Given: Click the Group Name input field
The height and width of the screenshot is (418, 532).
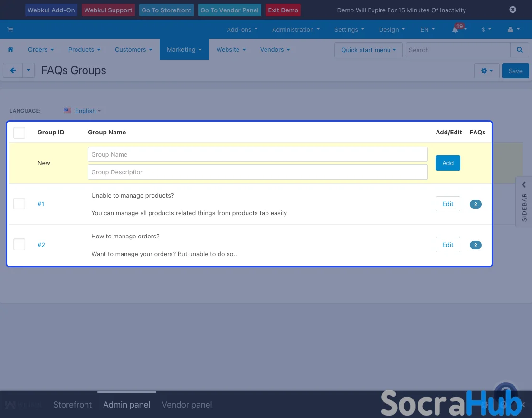Looking at the screenshot, I should tap(257, 154).
